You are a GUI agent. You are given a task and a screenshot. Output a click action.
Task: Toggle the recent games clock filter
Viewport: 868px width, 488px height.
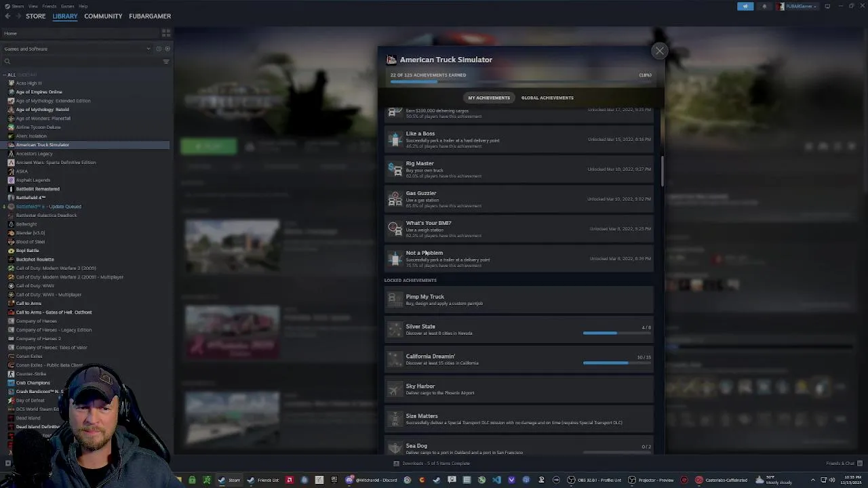point(159,49)
